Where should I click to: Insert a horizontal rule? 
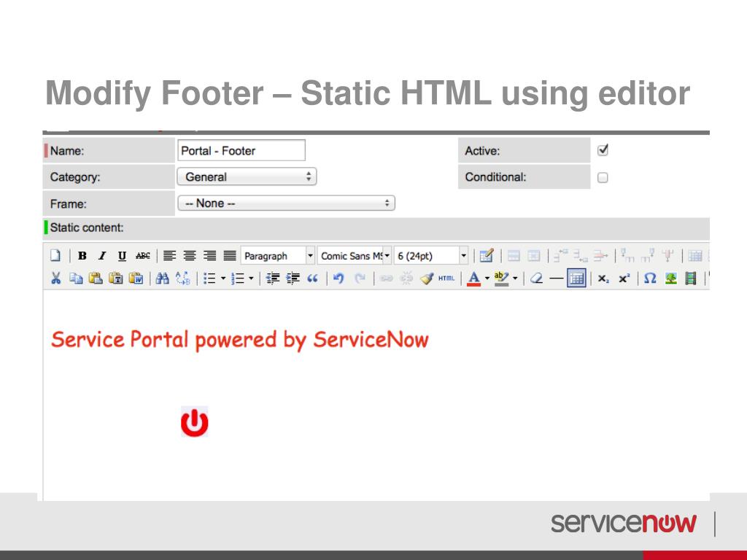point(556,278)
